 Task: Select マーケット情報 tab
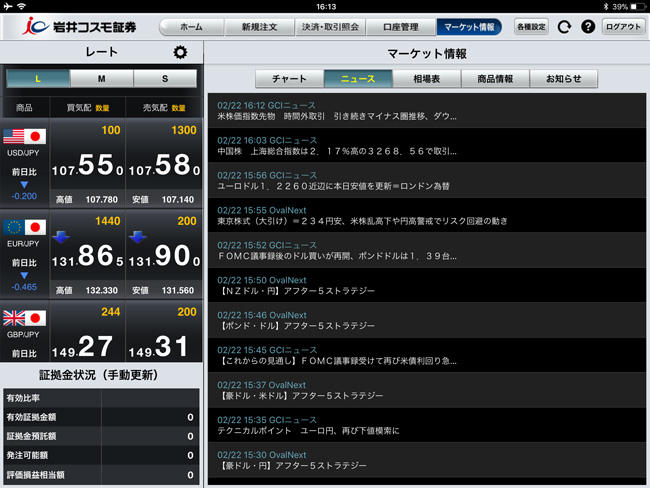click(469, 27)
